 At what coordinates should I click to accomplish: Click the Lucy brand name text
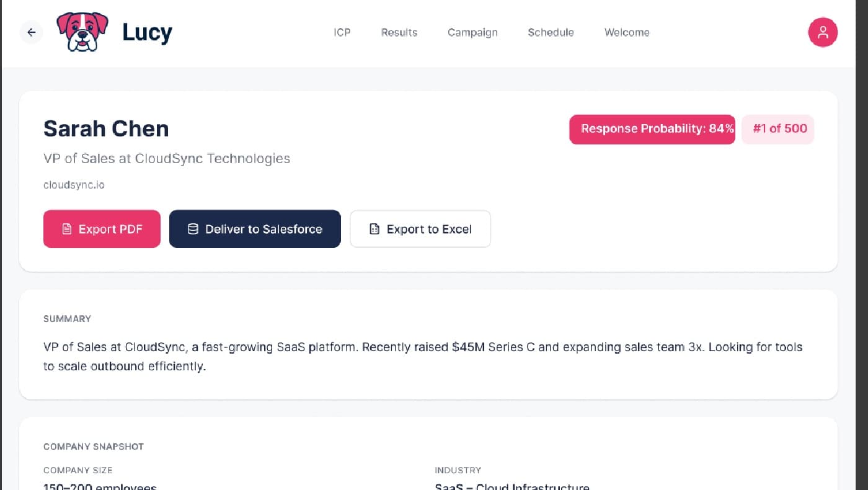pos(147,32)
